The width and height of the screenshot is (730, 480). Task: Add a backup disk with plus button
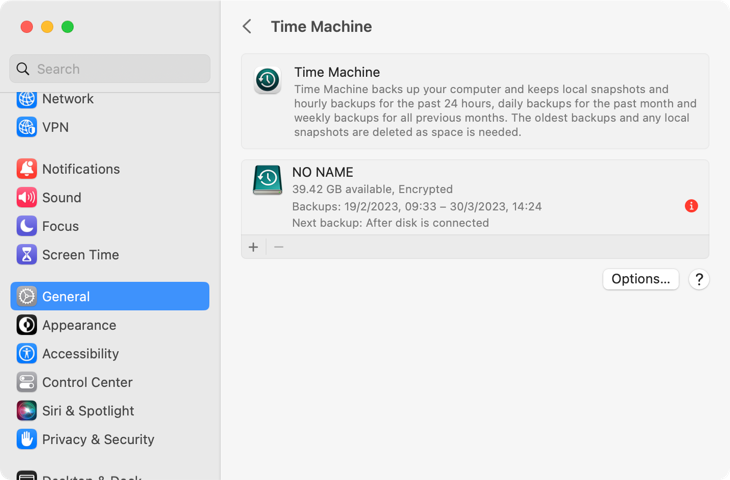click(x=253, y=247)
